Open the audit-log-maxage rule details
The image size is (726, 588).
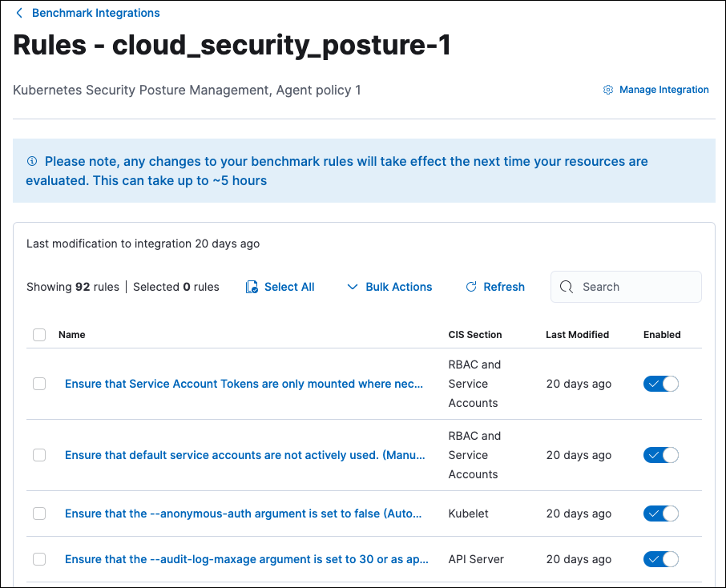click(246, 559)
